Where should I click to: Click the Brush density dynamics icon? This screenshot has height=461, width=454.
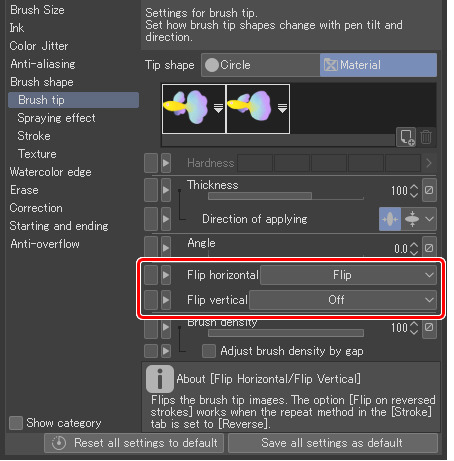click(x=429, y=327)
